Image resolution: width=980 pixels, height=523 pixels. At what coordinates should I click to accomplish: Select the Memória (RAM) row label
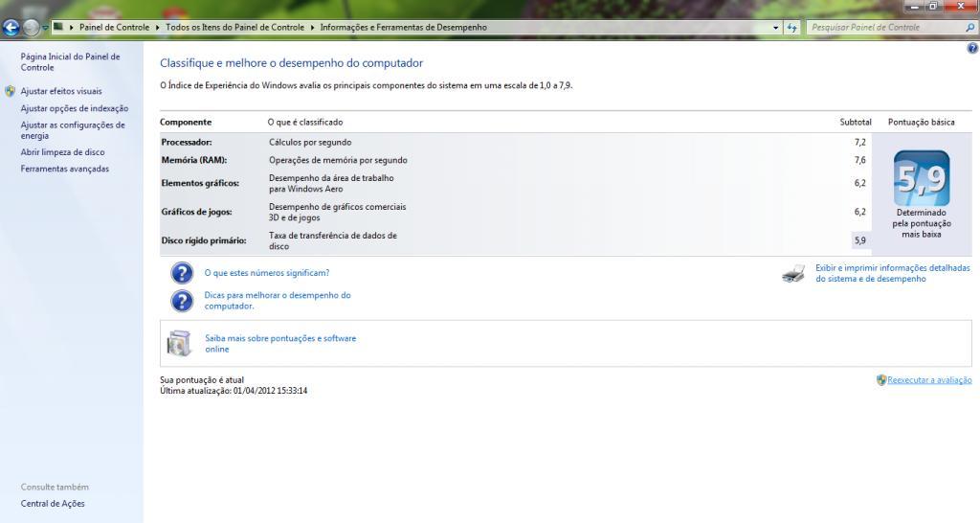click(193, 160)
